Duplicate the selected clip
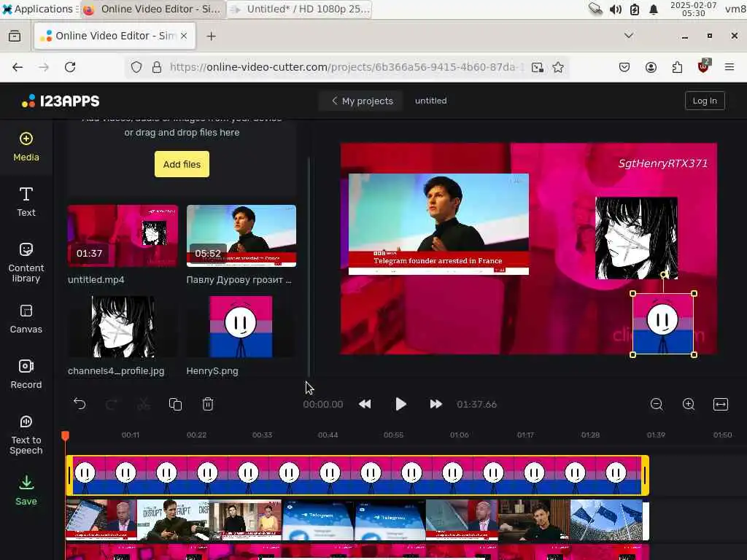 coord(175,404)
